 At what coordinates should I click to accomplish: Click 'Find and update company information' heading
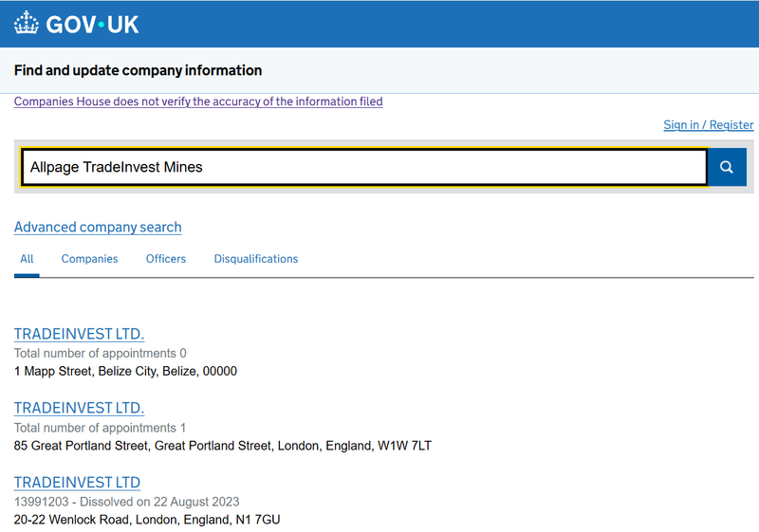coord(138,70)
